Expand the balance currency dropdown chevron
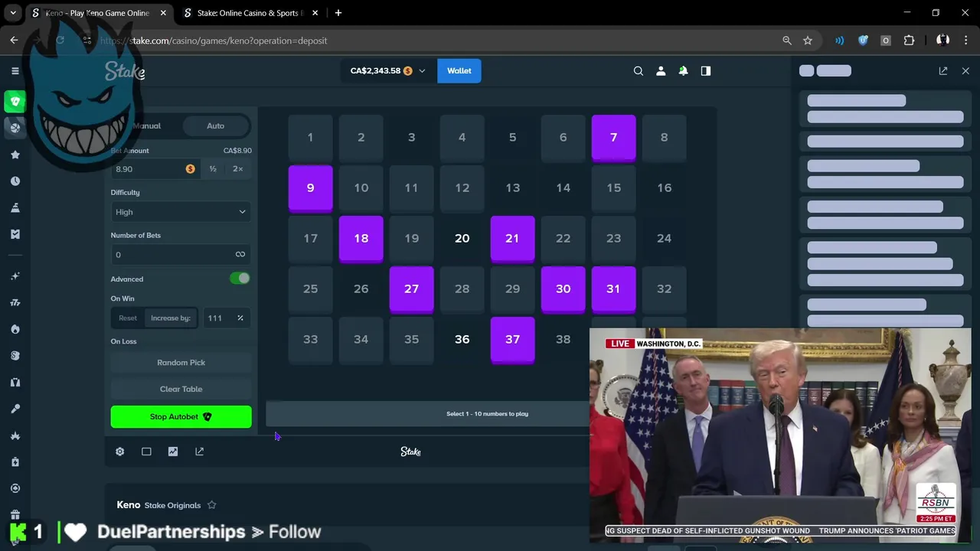 coord(422,71)
